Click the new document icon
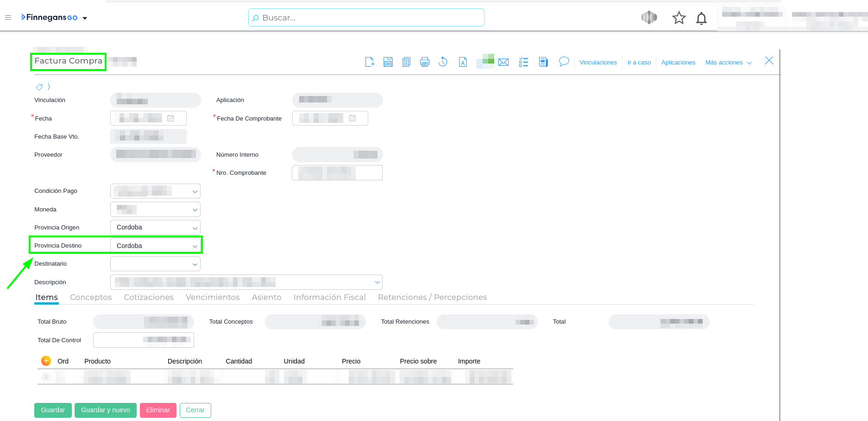The width and height of the screenshot is (868, 421). pyautogui.click(x=369, y=62)
